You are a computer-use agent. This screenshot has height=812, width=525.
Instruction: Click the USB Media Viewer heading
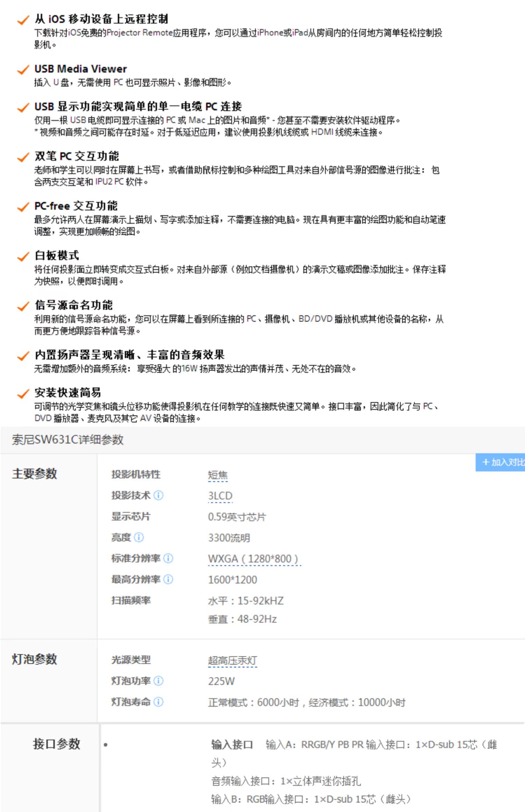click(x=80, y=69)
